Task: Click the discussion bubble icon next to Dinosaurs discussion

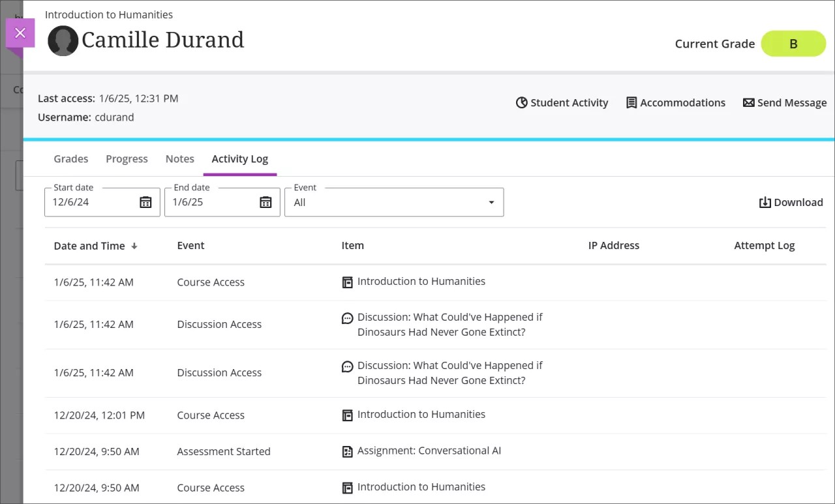Action: [x=347, y=318]
